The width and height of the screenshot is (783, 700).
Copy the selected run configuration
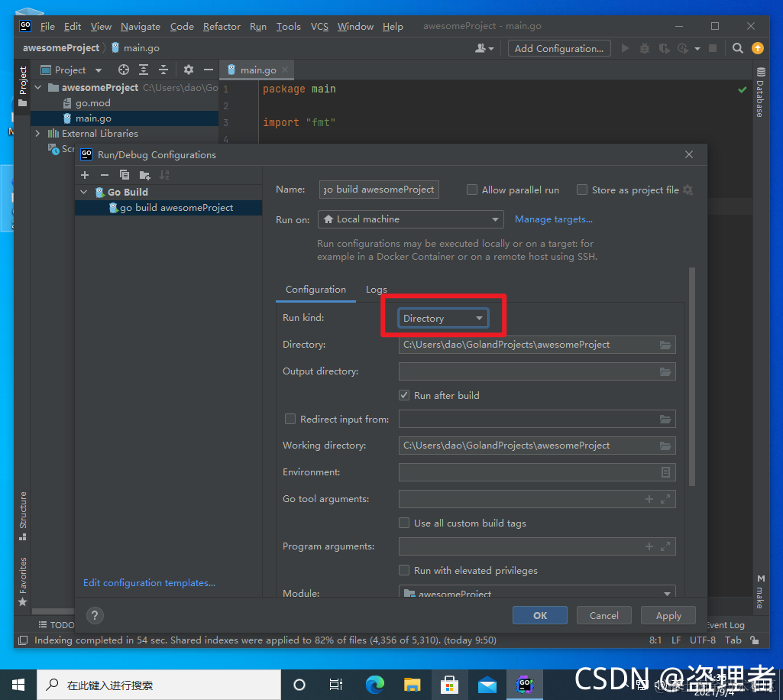125,175
